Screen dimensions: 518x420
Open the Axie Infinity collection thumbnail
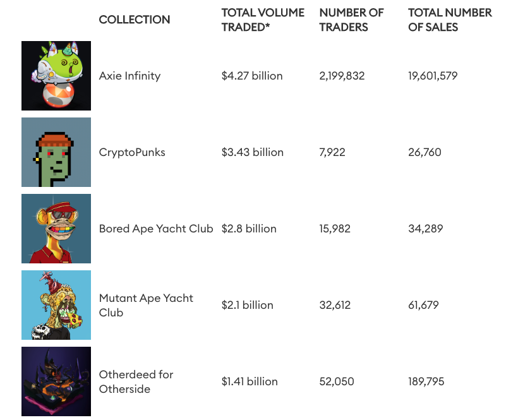coord(56,76)
